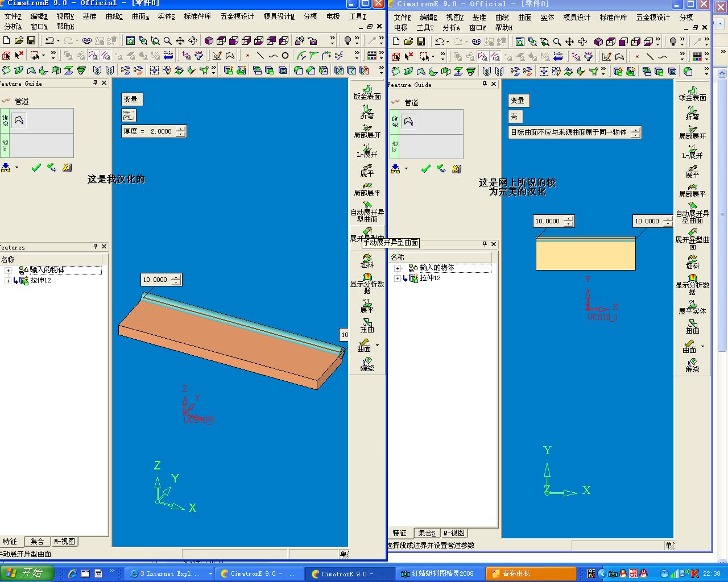Open 五金模设计 menu in left window
728x582 pixels.
[x=237, y=16]
